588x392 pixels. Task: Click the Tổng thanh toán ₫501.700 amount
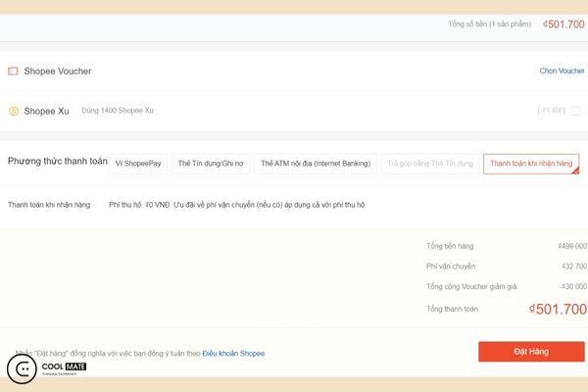558,309
